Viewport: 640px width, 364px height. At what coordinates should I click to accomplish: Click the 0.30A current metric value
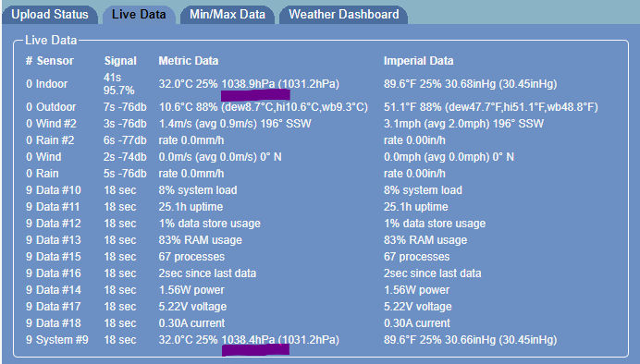(191, 323)
